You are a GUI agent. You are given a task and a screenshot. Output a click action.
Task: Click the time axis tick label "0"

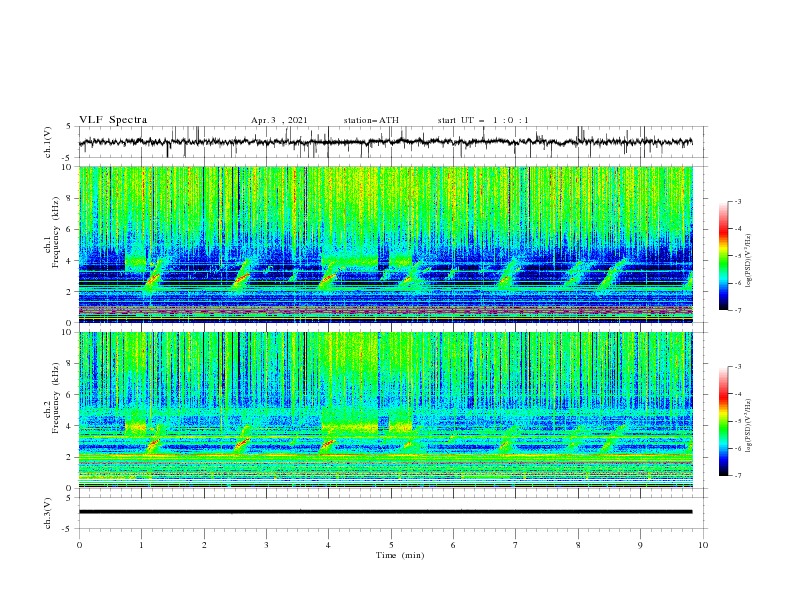[x=79, y=545]
